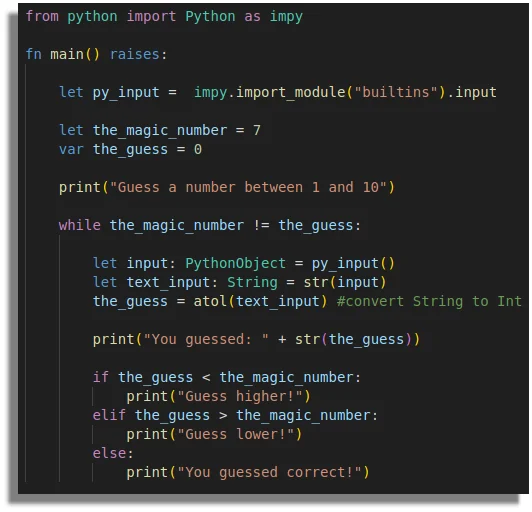The height and width of the screenshot is (512, 532).
Task: Click the print 'Guess a number between 1 and 10' line
Action: click(227, 187)
